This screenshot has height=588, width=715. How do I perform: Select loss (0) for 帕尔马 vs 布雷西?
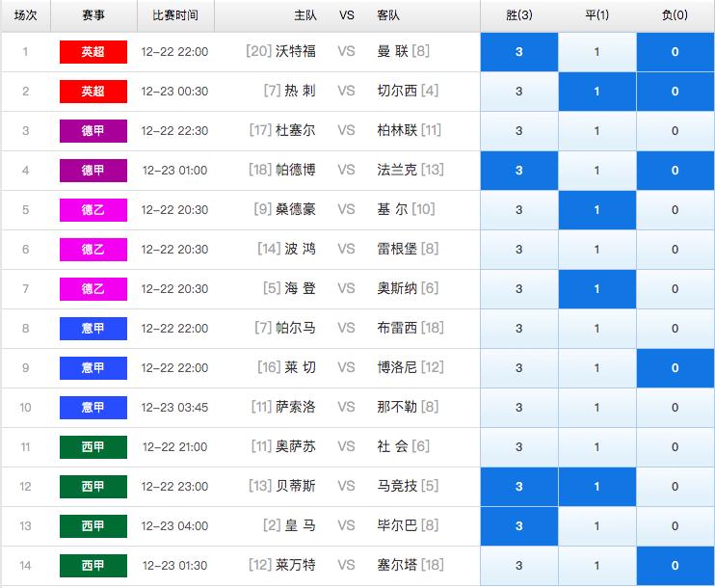(x=675, y=329)
